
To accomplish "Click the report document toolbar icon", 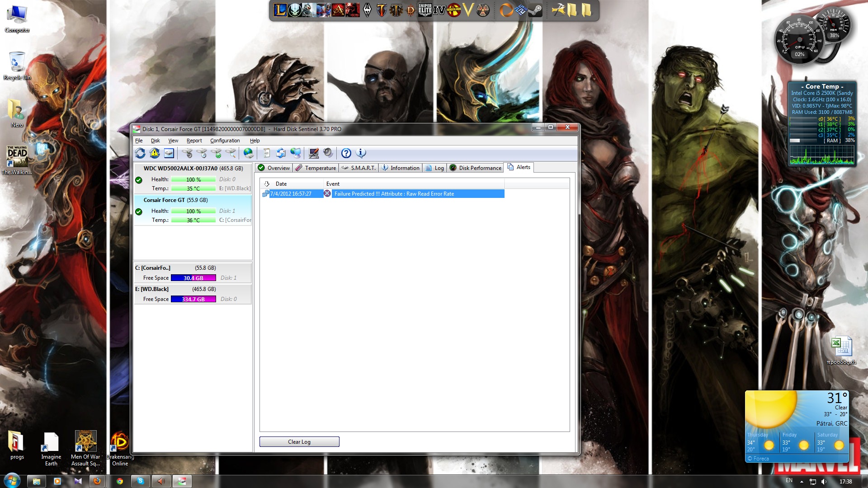I will [x=266, y=153].
